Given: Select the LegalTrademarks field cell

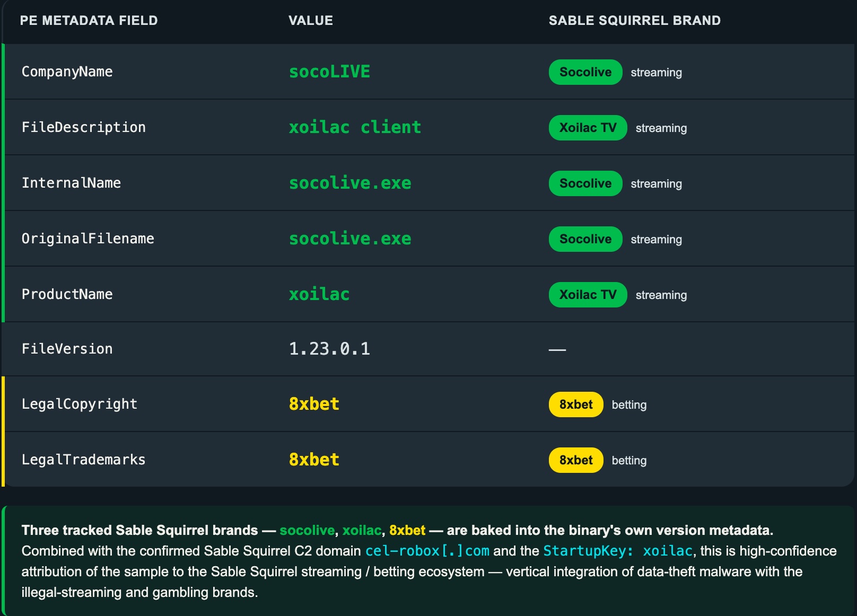Looking at the screenshot, I should pyautogui.click(x=83, y=460).
